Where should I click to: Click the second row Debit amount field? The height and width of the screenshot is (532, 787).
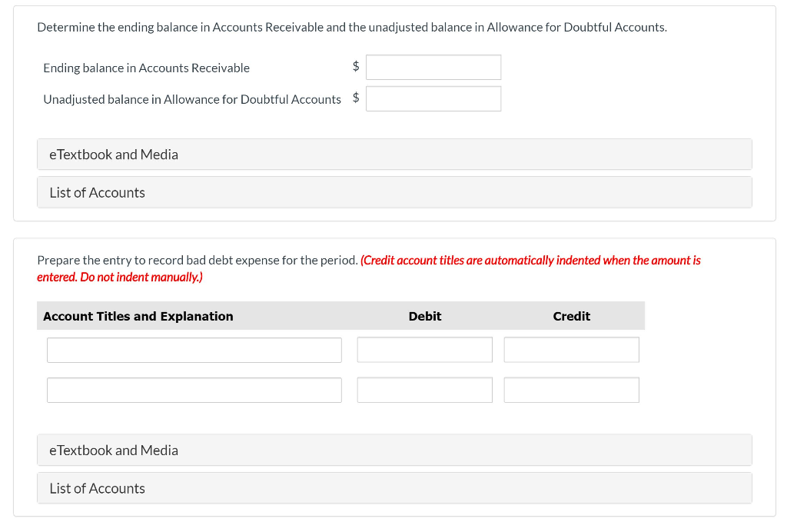click(x=424, y=390)
